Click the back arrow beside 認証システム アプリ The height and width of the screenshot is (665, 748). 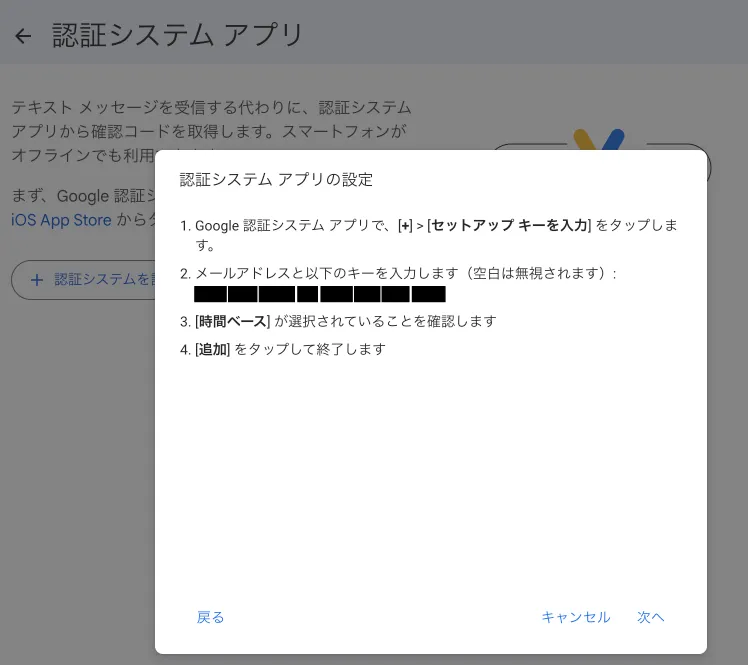click(23, 36)
